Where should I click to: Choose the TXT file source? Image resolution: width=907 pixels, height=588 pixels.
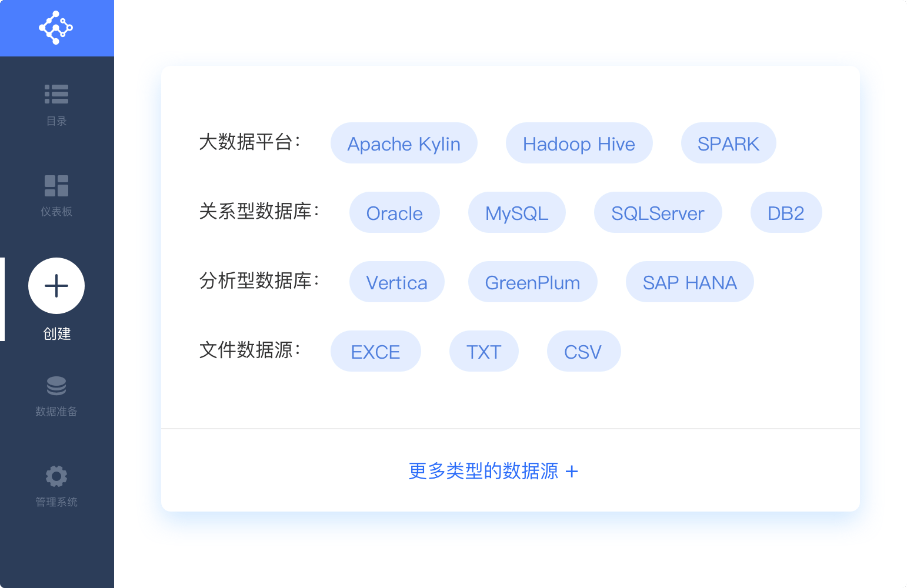(483, 352)
